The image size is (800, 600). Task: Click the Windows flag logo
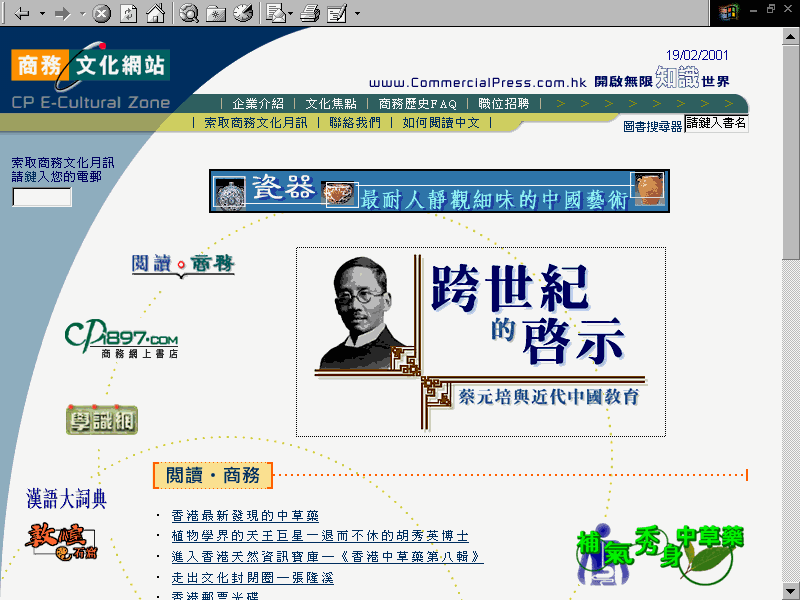pyautogui.click(x=729, y=12)
